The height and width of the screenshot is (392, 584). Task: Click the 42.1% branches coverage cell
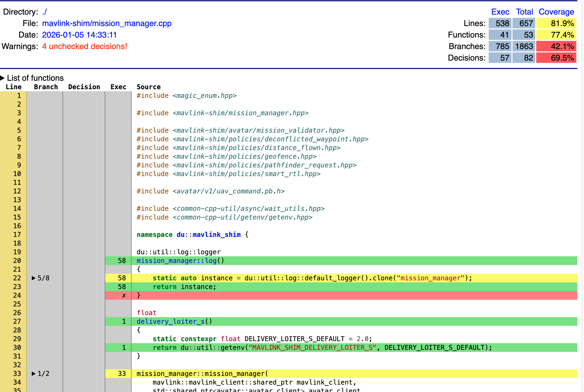point(556,46)
